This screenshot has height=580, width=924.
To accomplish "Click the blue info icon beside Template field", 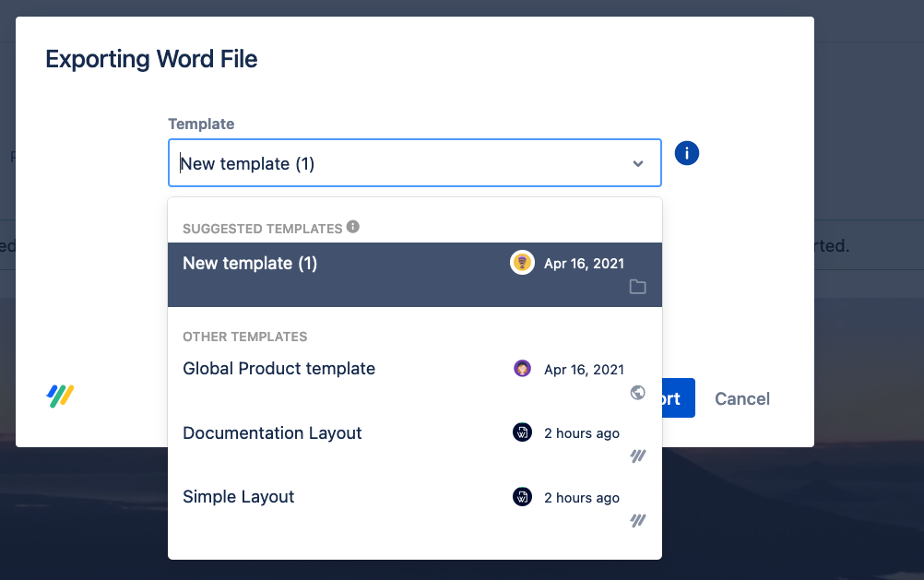I will pyautogui.click(x=687, y=153).
